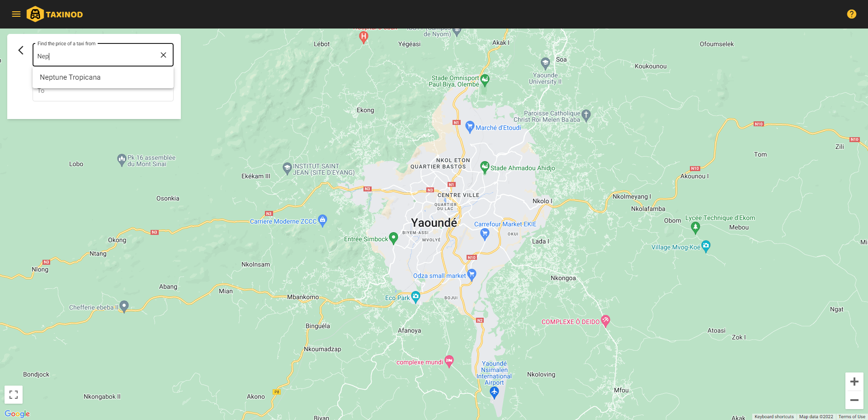The image size is (868, 420).
Task: Open the help question mark icon
Action: tap(851, 14)
